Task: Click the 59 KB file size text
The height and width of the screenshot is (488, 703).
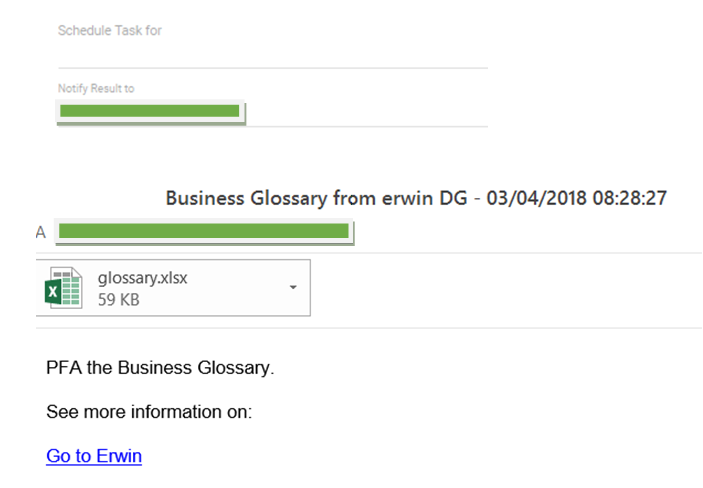Action: 119,299
